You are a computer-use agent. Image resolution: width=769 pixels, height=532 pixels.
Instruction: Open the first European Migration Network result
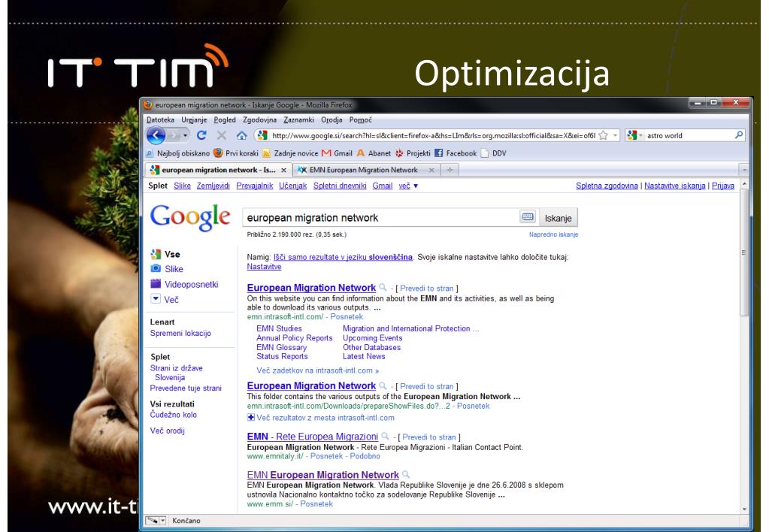tap(311, 288)
